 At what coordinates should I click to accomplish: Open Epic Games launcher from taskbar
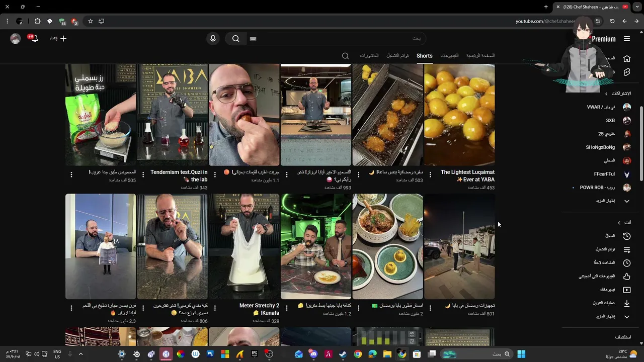click(255, 354)
